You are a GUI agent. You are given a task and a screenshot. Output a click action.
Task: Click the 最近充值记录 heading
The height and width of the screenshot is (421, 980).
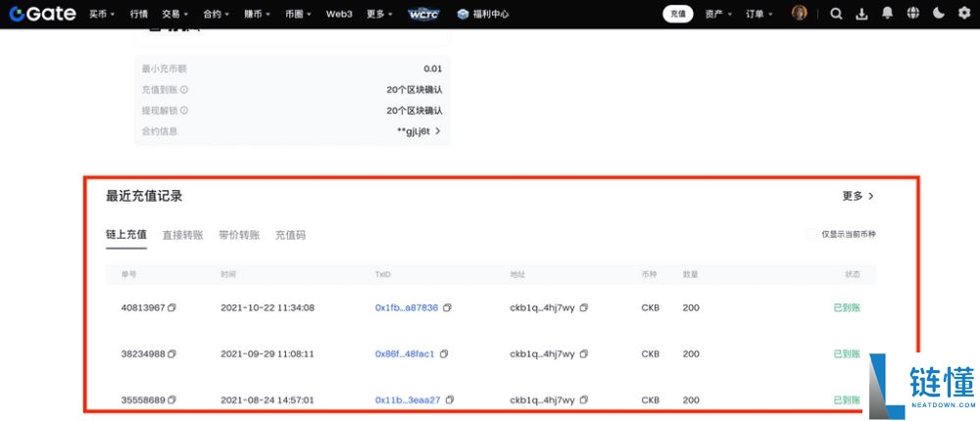[144, 196]
